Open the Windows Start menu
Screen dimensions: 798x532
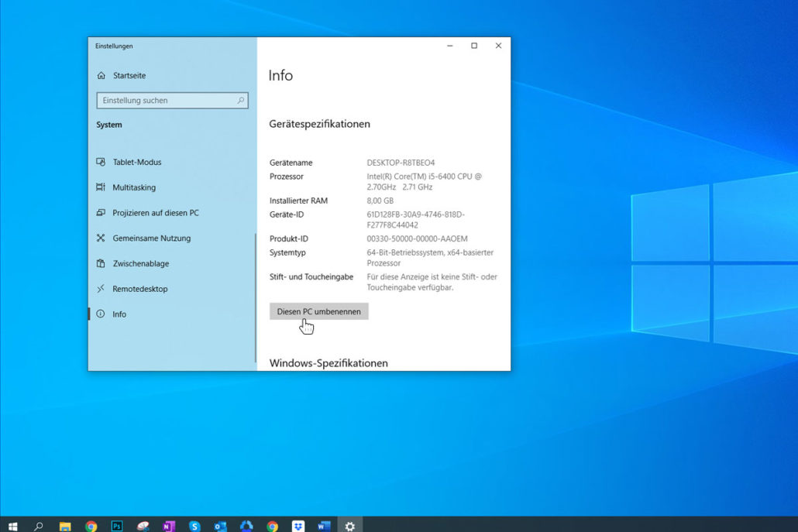[13, 526]
